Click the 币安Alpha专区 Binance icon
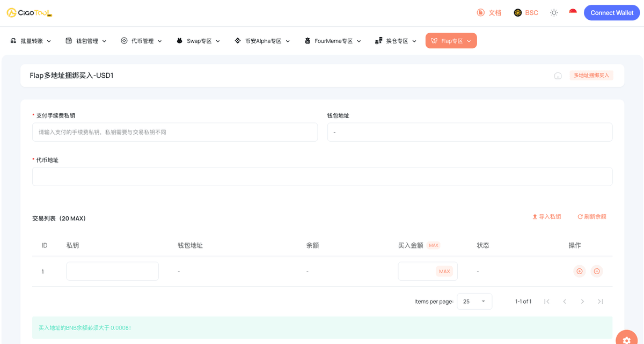The width and height of the screenshot is (644, 344). (x=238, y=41)
